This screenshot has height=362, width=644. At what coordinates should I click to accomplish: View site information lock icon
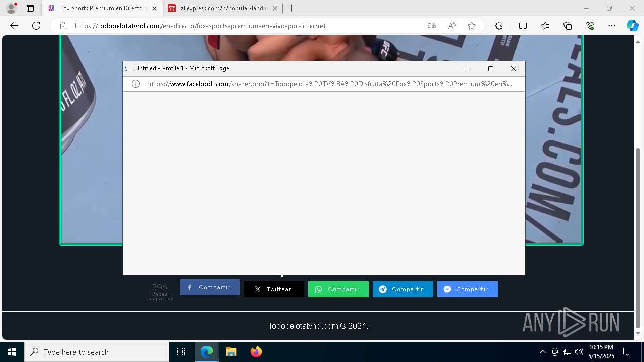pos(63,26)
